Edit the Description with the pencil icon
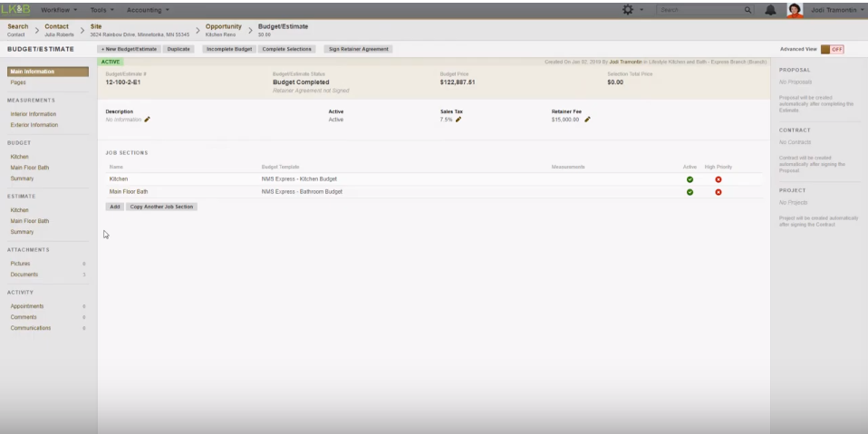This screenshot has width=868, height=434. (147, 119)
